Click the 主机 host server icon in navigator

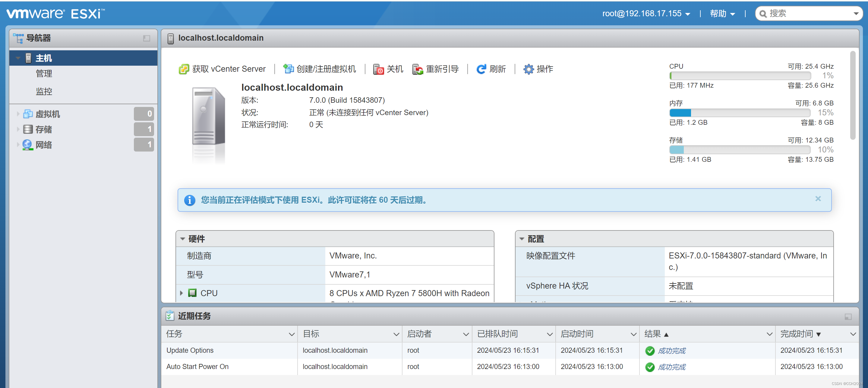tap(28, 58)
